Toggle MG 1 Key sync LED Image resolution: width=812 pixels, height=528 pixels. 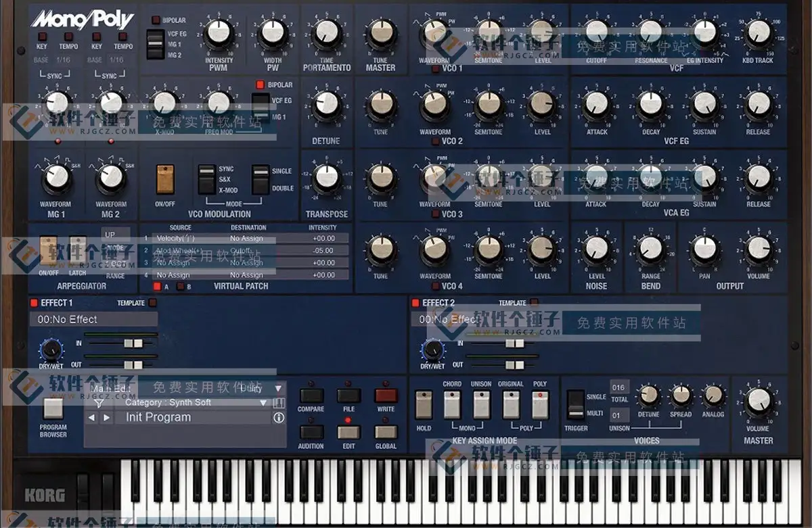point(41,37)
